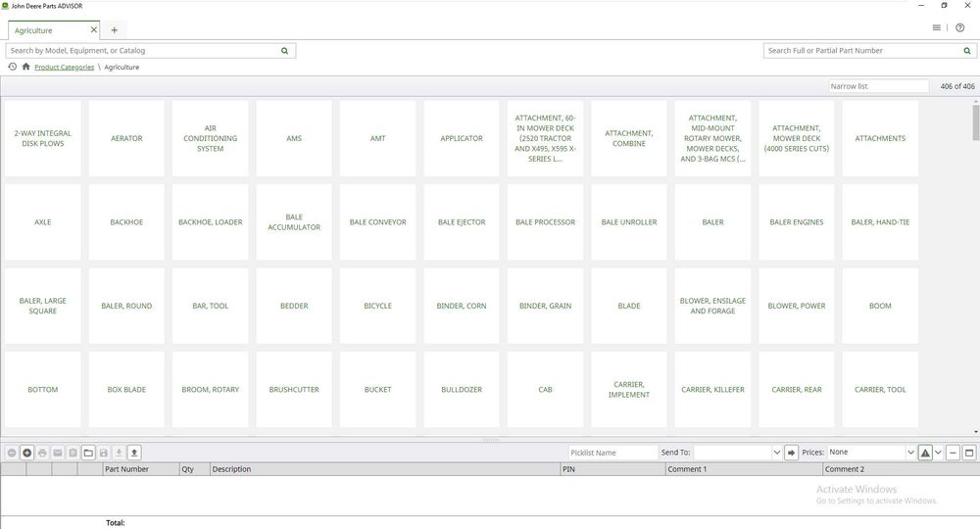
Task: Open the APPLICATOR category tile
Action: (x=462, y=138)
